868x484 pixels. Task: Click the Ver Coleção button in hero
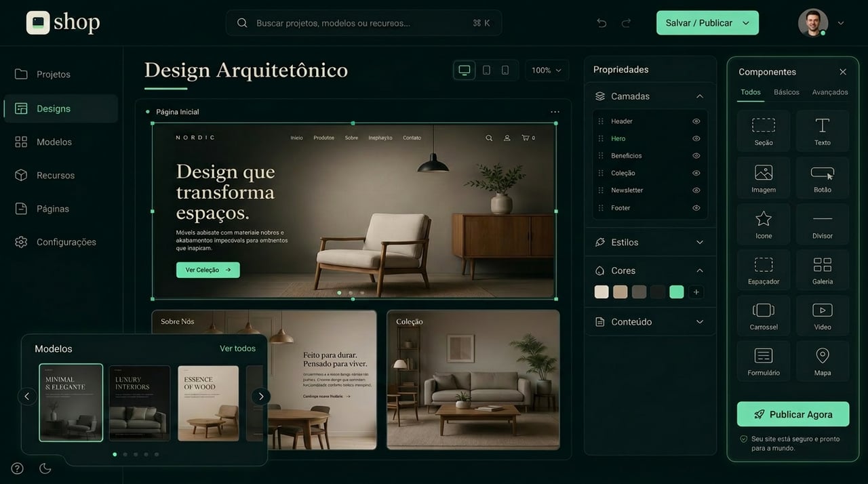pyautogui.click(x=208, y=270)
